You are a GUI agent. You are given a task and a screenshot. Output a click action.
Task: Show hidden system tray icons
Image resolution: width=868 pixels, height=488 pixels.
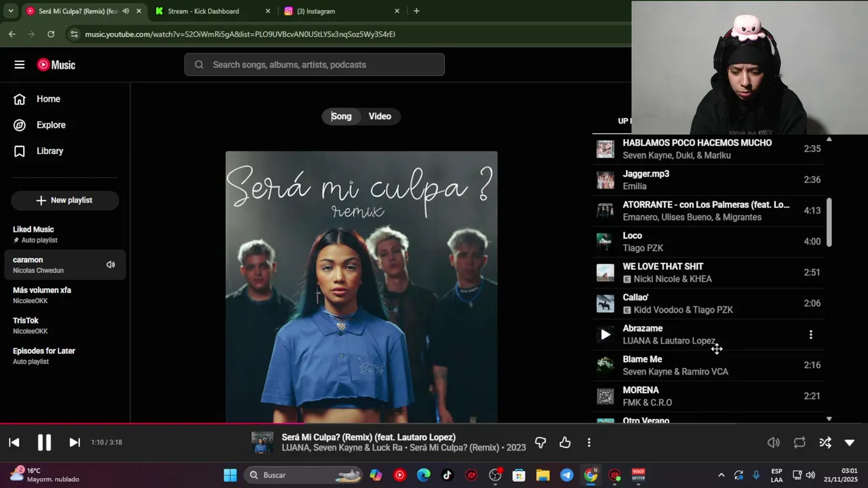721,475
